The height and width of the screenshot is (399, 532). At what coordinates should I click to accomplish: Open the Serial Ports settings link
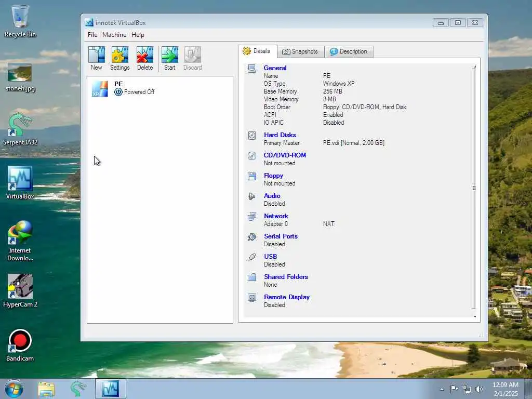[281, 236]
